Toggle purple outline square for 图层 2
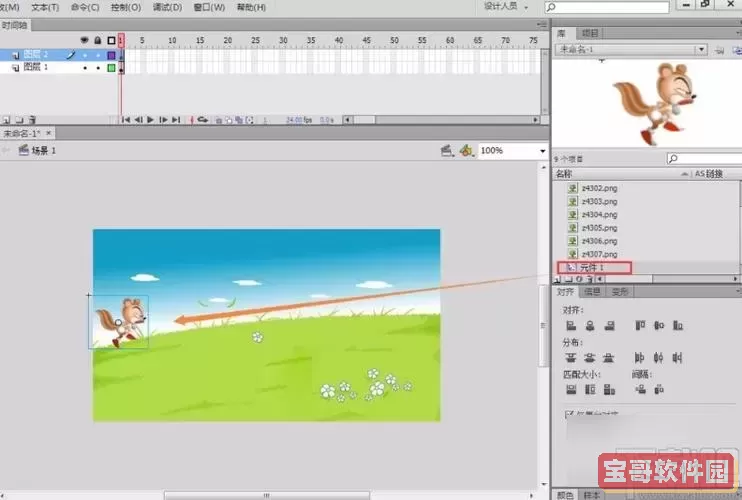 pyautogui.click(x=111, y=55)
